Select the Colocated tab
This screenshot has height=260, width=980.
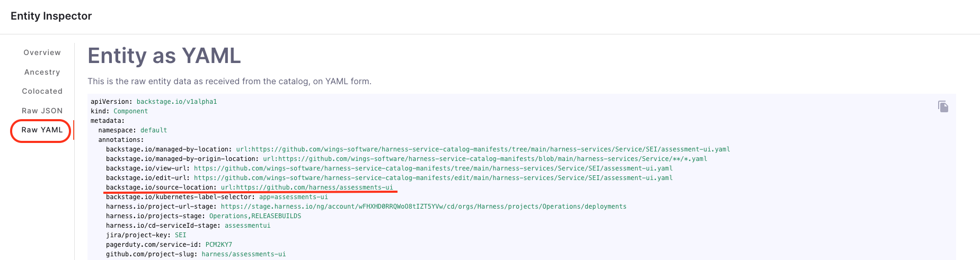42,91
